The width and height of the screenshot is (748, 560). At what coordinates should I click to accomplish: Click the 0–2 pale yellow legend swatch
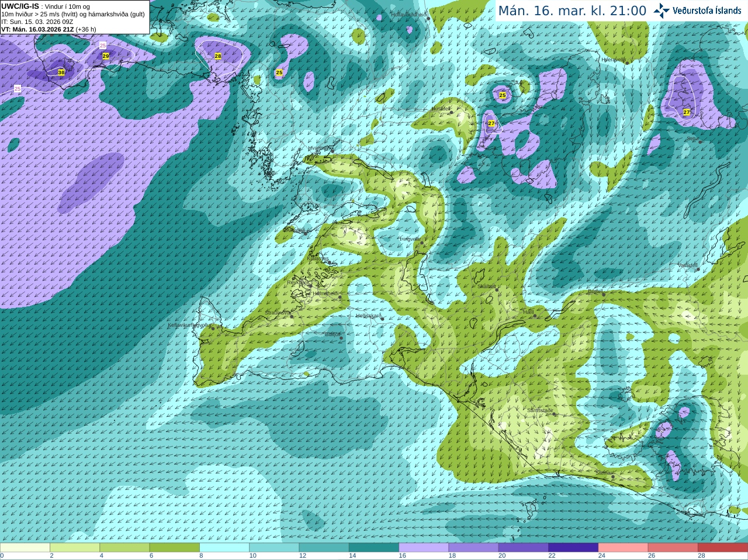(25, 547)
